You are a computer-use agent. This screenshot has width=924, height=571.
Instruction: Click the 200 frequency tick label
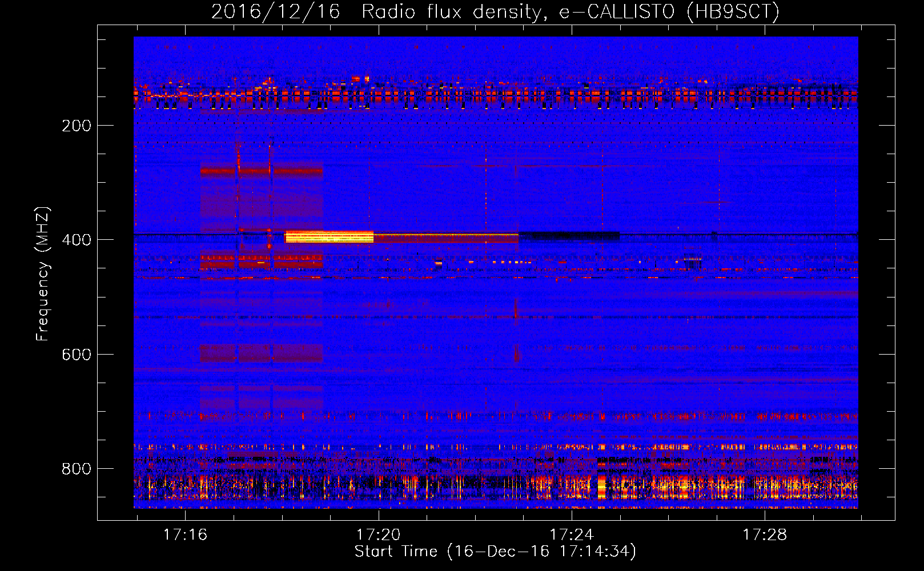[76, 126]
